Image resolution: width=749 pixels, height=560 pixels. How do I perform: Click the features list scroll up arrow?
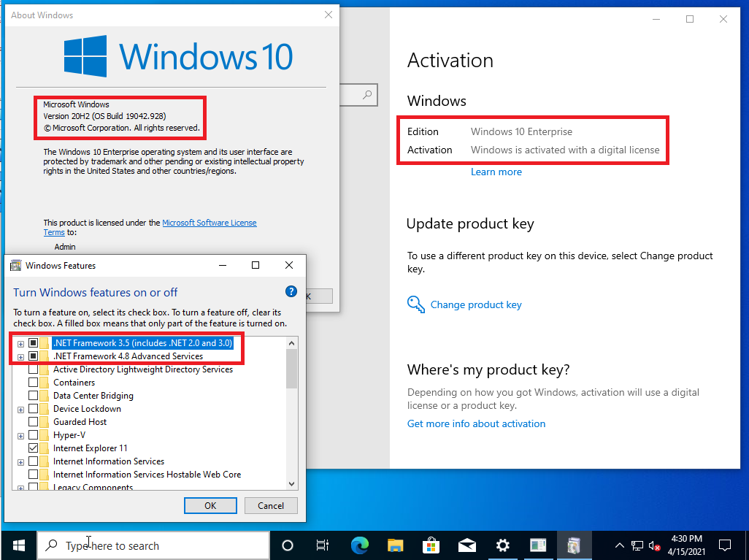292,343
